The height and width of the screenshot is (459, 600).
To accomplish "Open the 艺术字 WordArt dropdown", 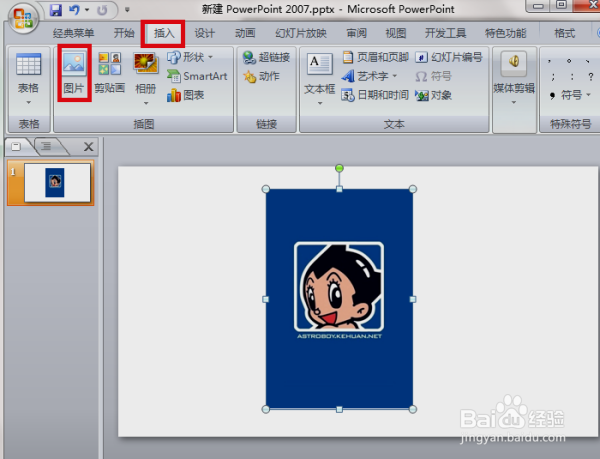I will (369, 76).
